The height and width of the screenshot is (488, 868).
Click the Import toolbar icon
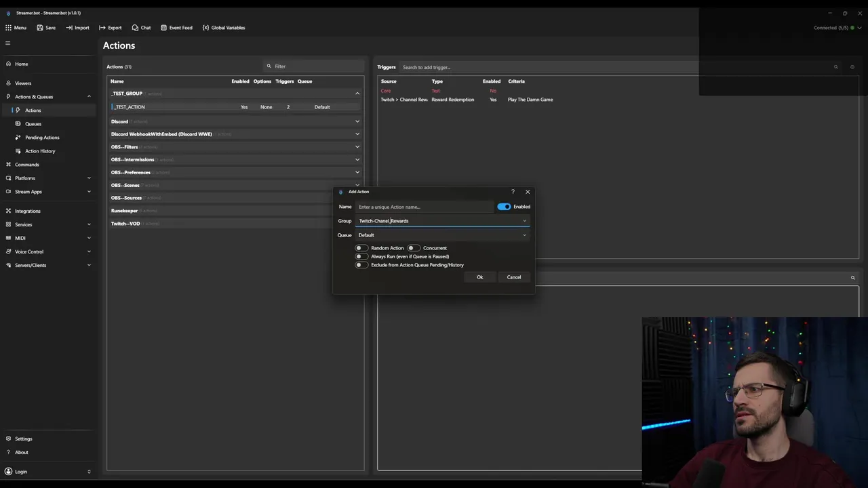click(x=69, y=28)
